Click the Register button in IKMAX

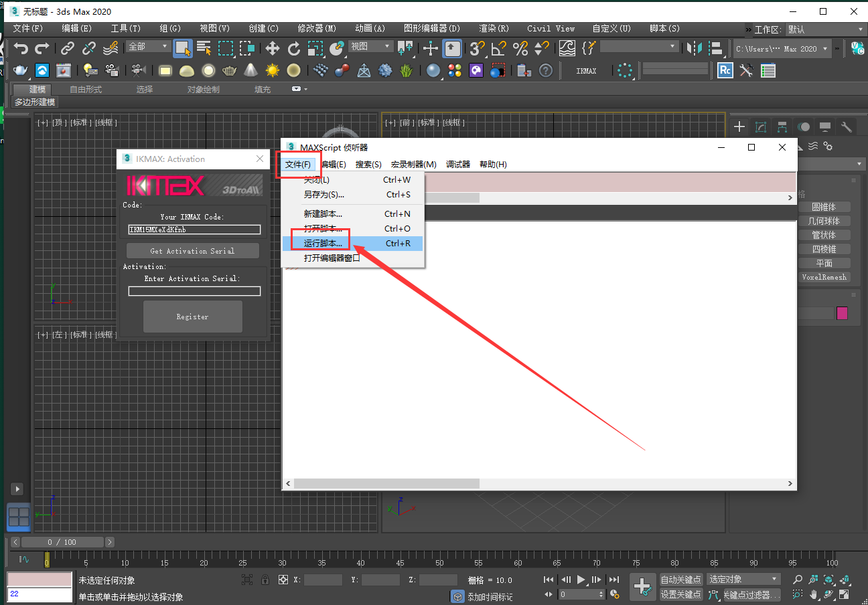coord(192,317)
